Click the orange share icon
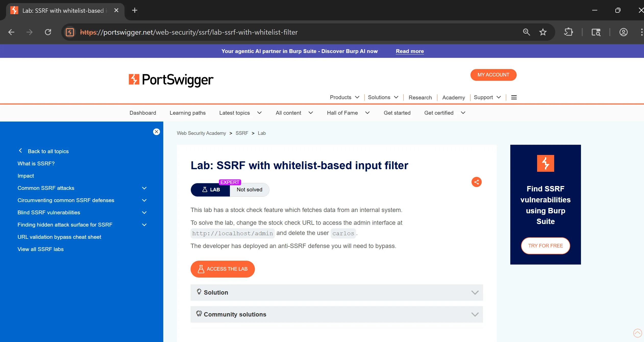Viewport: 644px width, 342px height. (476, 182)
